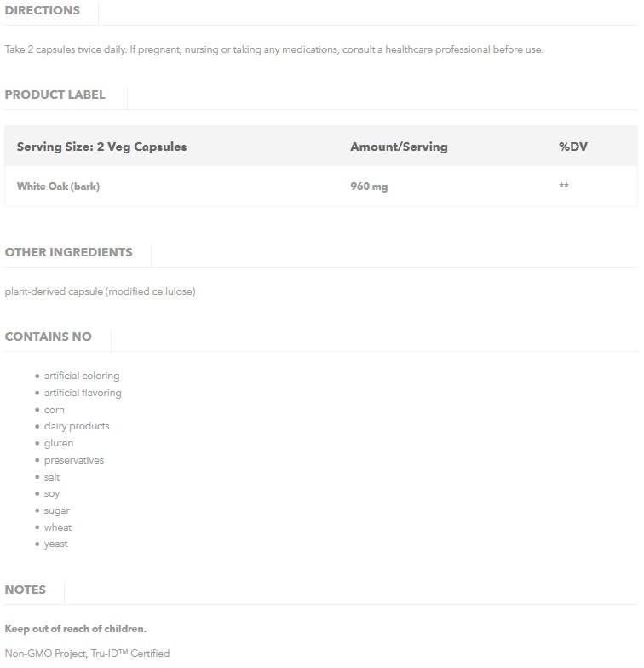Viewport: 644px width, 668px height.
Task: Click the NOTES section heading
Action: [26, 590]
